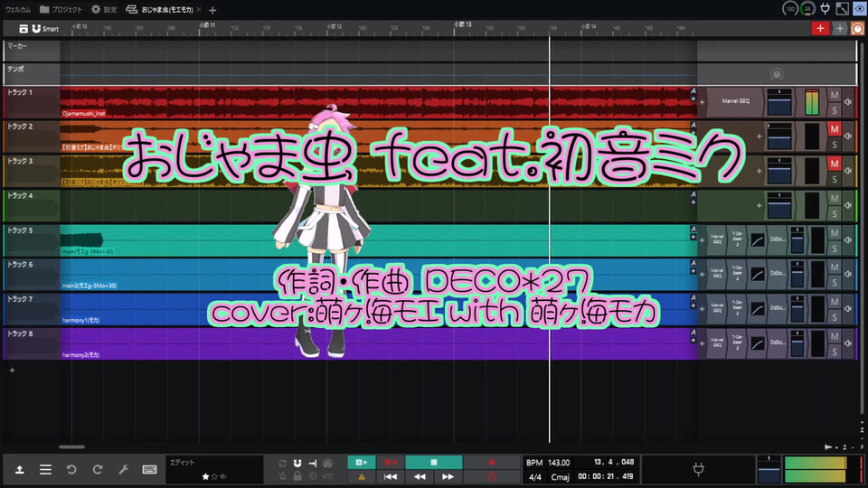The height and width of the screenshot is (488, 868).
Task: Mute トラック 1
Action: 835,95
